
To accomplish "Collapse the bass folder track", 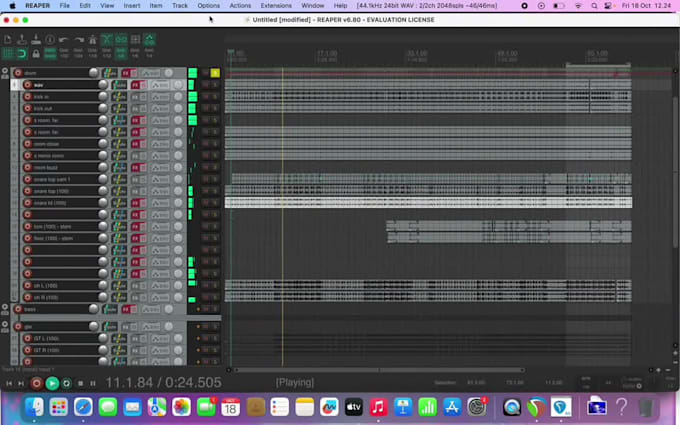I will coord(5,307).
